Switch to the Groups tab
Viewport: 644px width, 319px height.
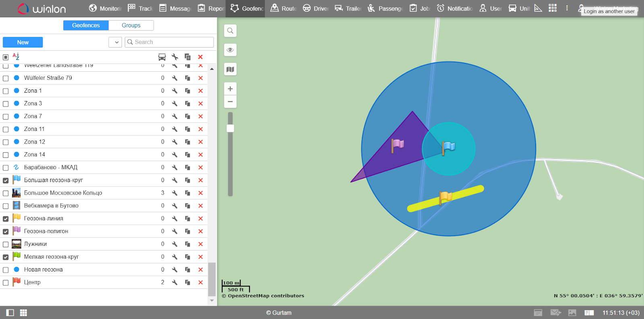[131, 25]
